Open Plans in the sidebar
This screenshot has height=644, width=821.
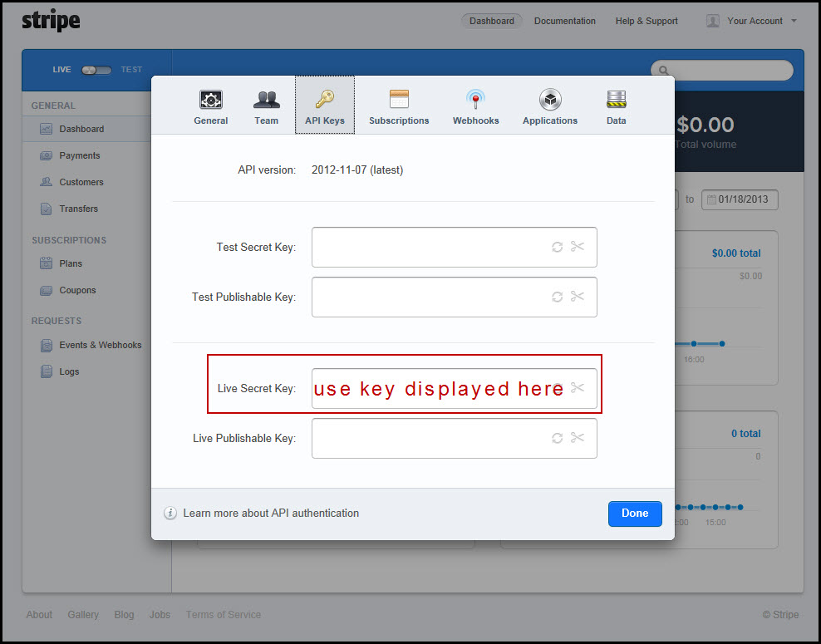(71, 263)
